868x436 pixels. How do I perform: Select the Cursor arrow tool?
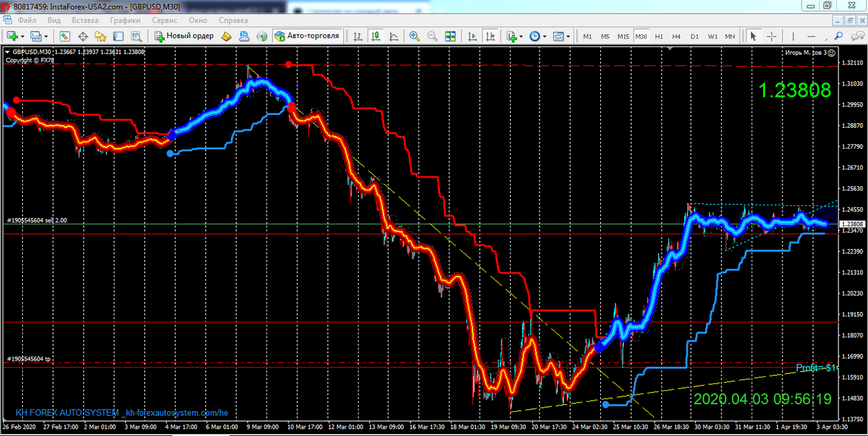753,36
